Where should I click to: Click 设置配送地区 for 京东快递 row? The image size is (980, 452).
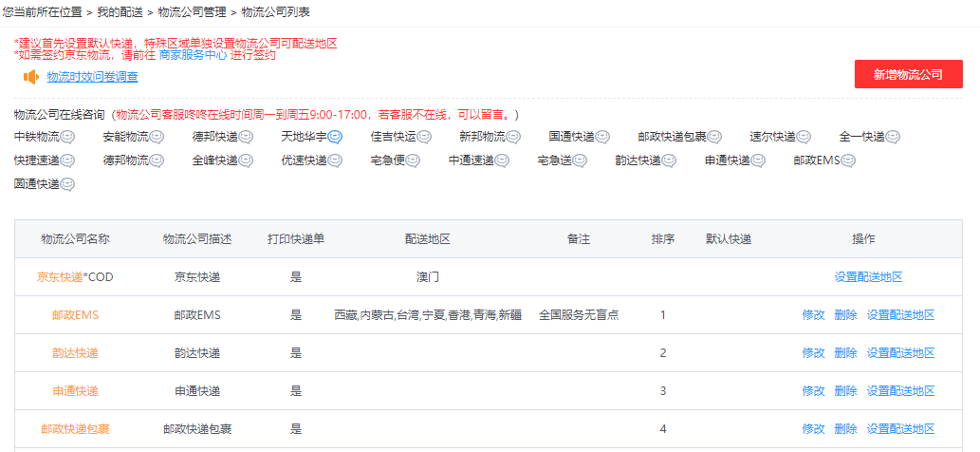tap(869, 277)
